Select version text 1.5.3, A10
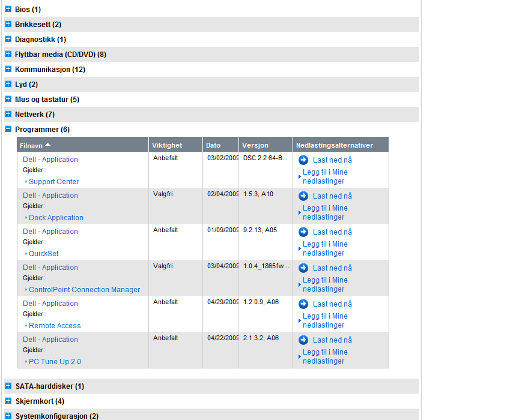This screenshot has width=519, height=420. pos(258,194)
